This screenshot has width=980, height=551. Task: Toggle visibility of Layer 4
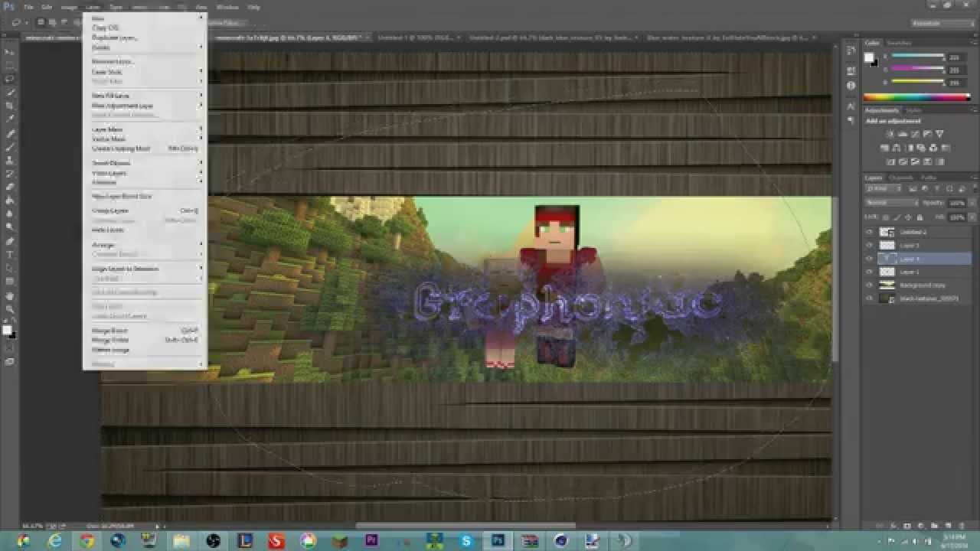click(x=869, y=259)
